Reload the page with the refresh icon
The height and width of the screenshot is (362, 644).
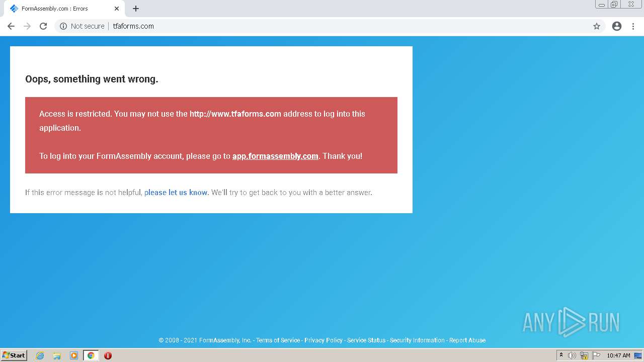[43, 26]
